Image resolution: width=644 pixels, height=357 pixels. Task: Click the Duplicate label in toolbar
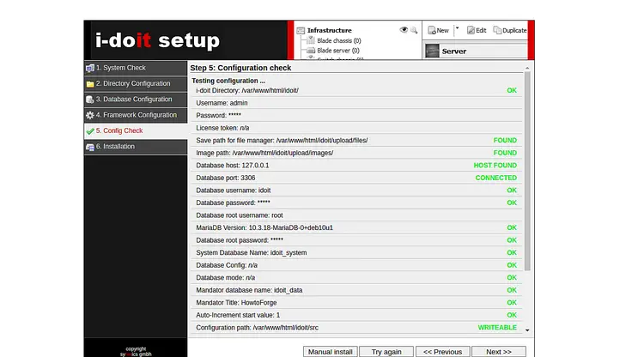[514, 30]
